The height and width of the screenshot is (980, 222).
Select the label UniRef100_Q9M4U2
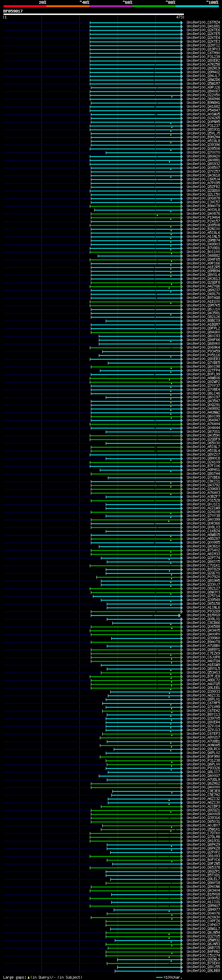click(x=203, y=72)
